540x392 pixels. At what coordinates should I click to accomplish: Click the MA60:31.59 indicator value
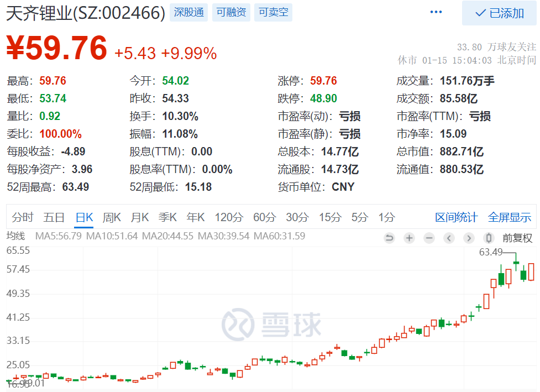coord(279,236)
